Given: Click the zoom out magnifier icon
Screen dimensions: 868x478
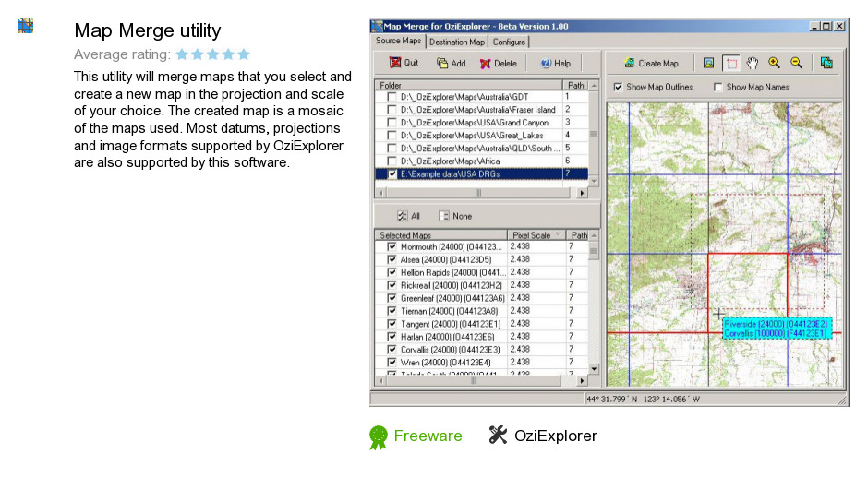Looking at the screenshot, I should (x=796, y=63).
